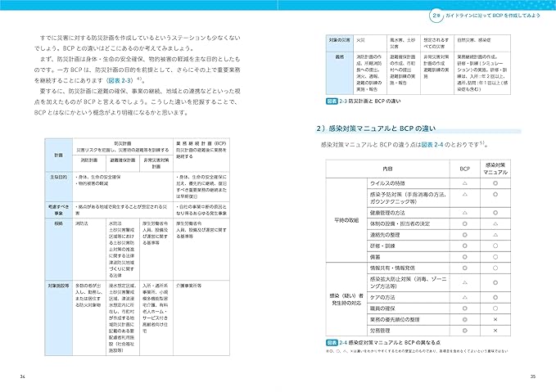Viewport: 556px width, 392px height.
Task: Click the × mark in the 労務管理 row
Action: coord(495,331)
